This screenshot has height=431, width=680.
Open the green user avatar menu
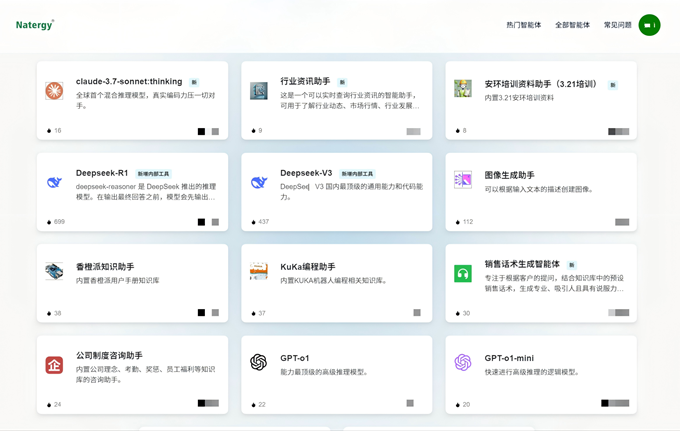[649, 25]
